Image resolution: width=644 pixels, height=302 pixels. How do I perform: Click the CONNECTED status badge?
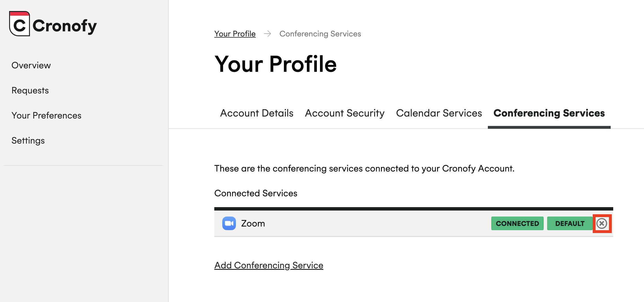pyautogui.click(x=517, y=223)
